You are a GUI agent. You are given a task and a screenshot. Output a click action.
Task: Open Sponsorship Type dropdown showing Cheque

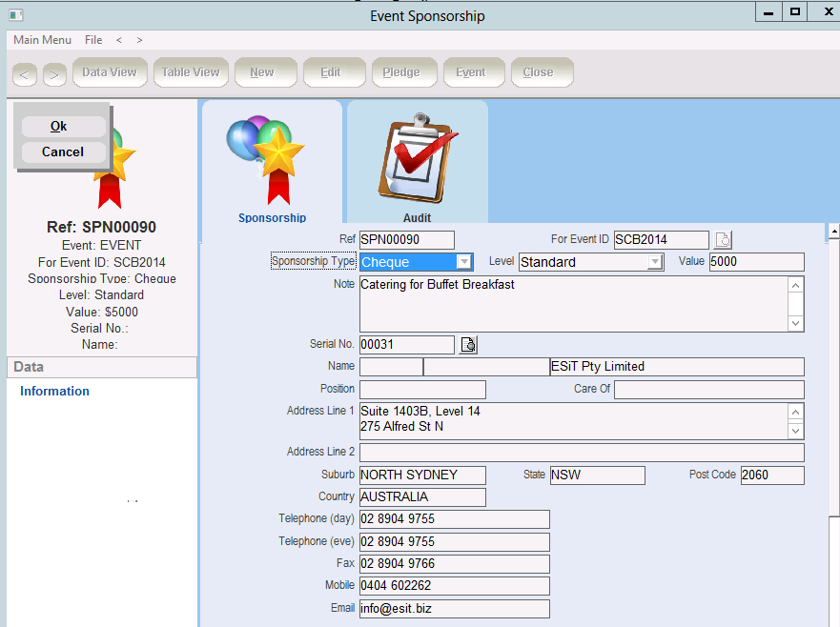[463, 262]
